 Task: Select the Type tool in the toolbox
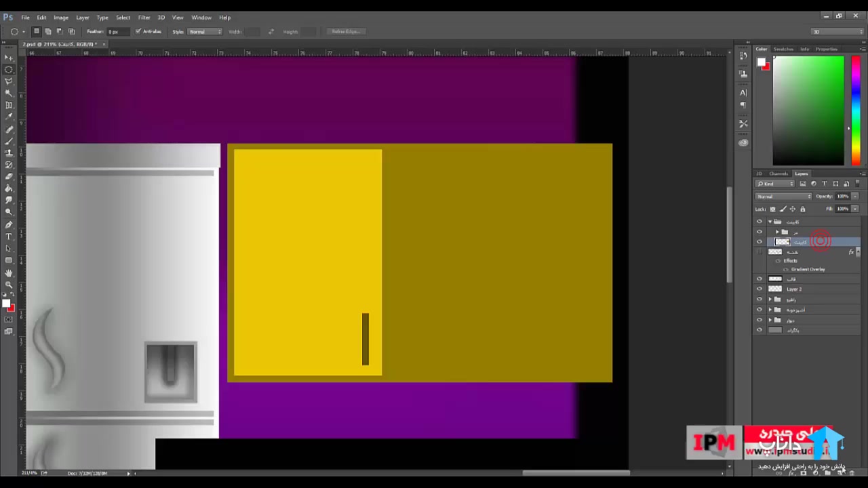click(x=9, y=237)
